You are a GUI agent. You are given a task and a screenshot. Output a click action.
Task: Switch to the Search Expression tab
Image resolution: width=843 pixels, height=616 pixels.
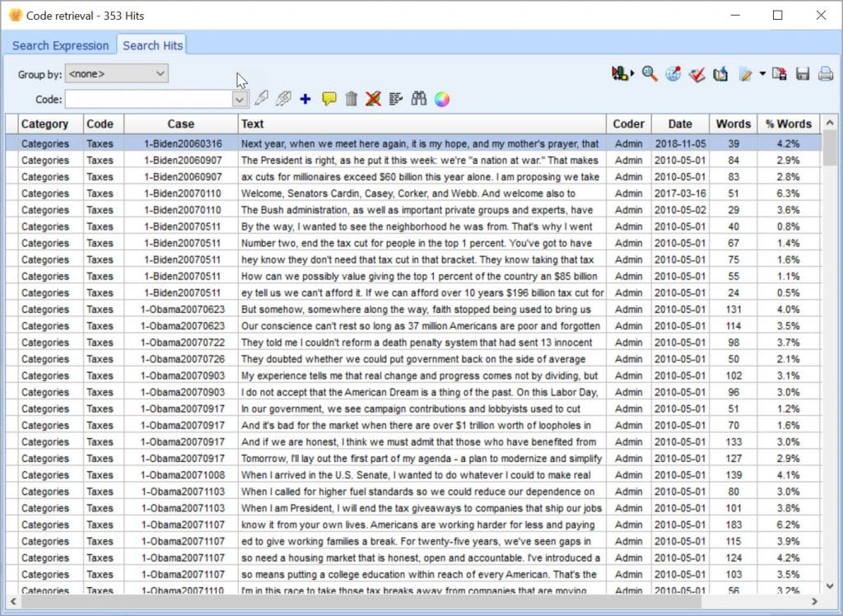coord(60,45)
